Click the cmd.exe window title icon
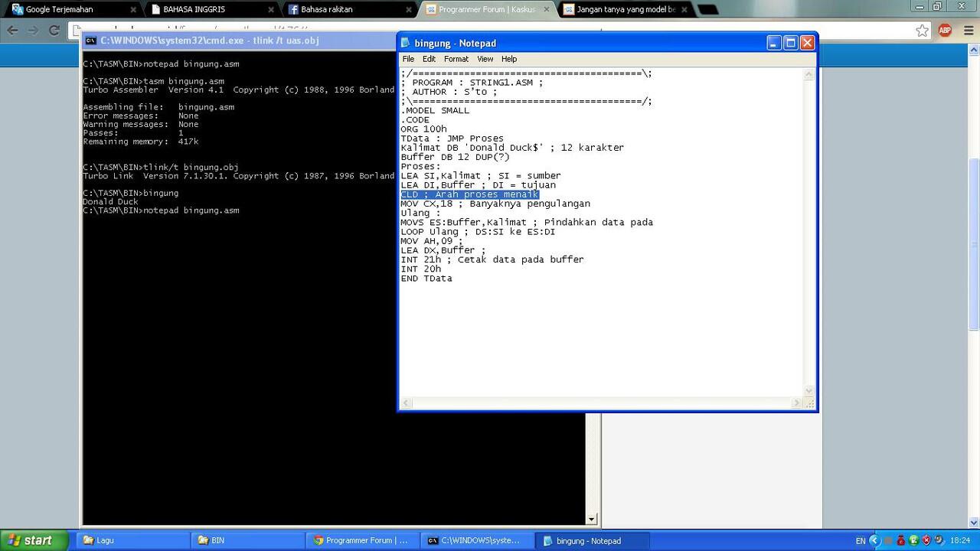980x551 pixels. (90, 41)
